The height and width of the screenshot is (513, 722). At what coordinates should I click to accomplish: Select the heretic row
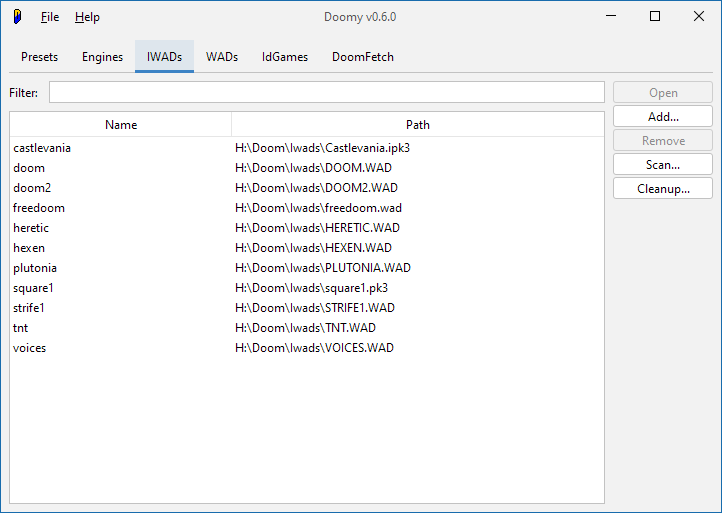pos(31,228)
